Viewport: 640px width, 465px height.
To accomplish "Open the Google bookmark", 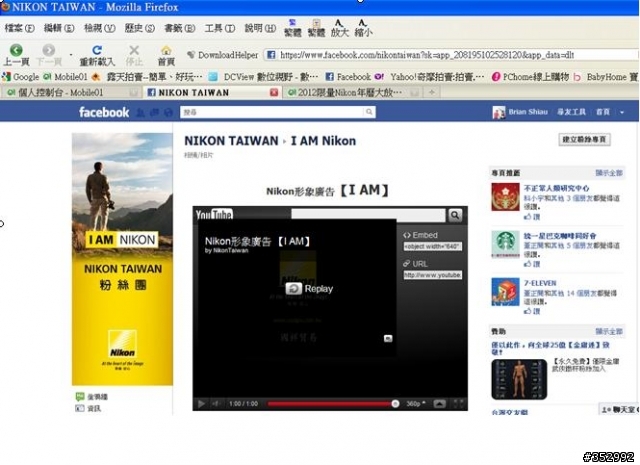I will [x=21, y=77].
